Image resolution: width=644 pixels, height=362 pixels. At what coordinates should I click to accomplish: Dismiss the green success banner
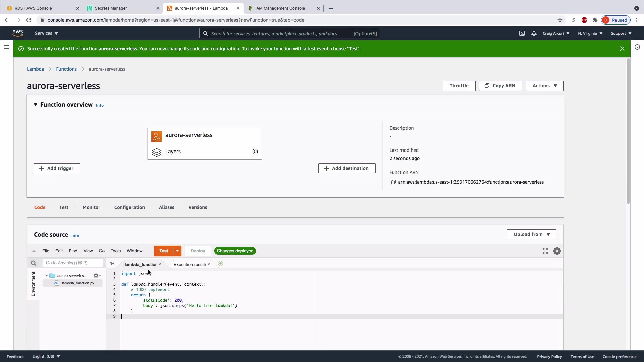(x=622, y=49)
